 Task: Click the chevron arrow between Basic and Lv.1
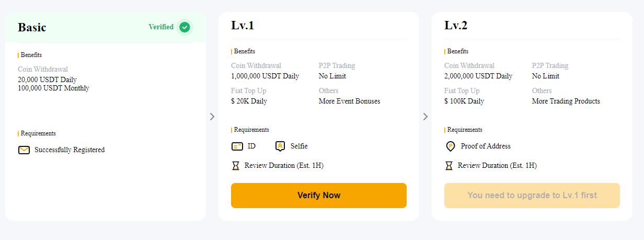coord(212,117)
